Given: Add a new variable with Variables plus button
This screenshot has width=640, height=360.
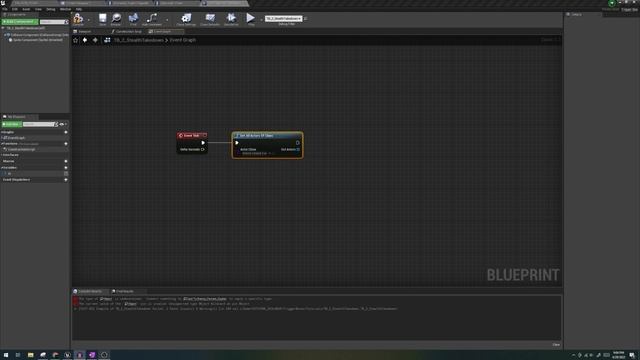Looking at the screenshot, I should coord(66,167).
